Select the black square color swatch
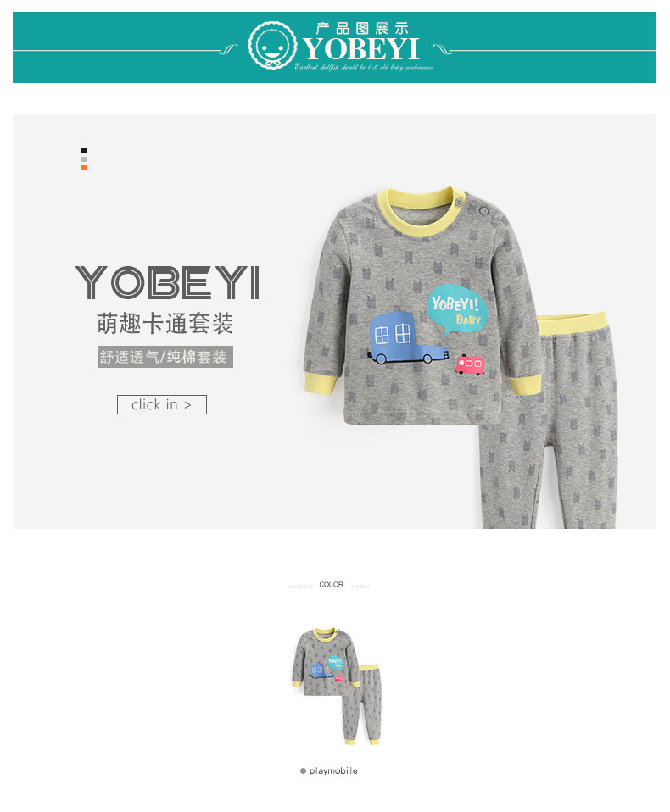Image resolution: width=670 pixels, height=812 pixels. 84,151
